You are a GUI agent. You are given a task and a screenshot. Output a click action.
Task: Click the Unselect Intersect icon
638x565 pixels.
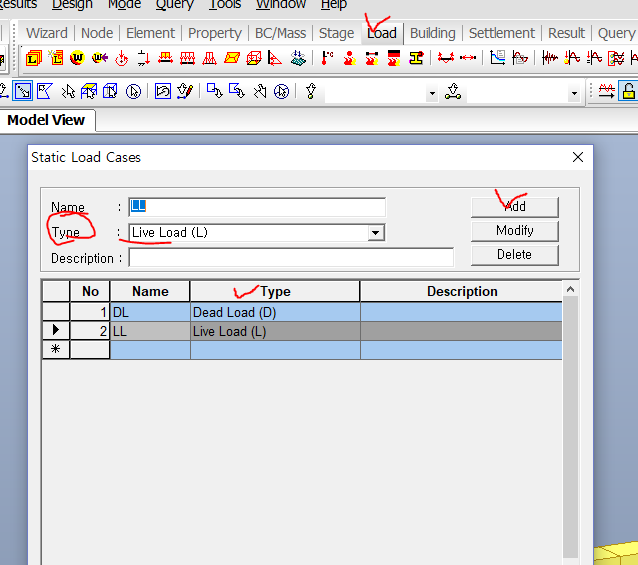(x=260, y=91)
